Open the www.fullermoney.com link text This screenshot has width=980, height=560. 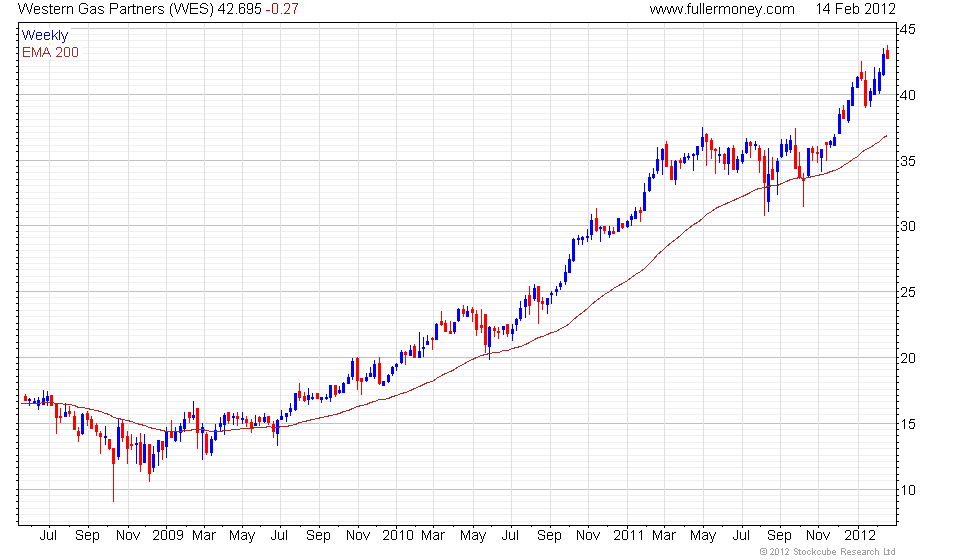pos(722,9)
